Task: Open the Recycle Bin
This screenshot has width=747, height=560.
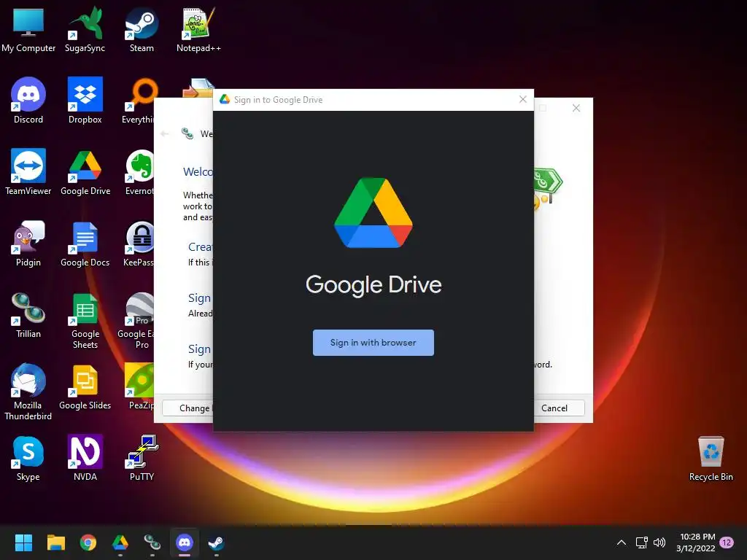Action: tap(711, 458)
